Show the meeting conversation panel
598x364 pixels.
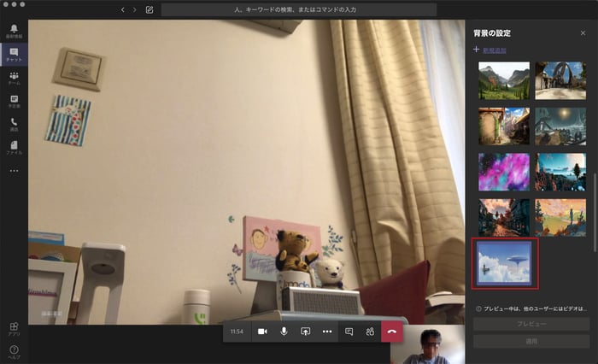[x=349, y=332]
